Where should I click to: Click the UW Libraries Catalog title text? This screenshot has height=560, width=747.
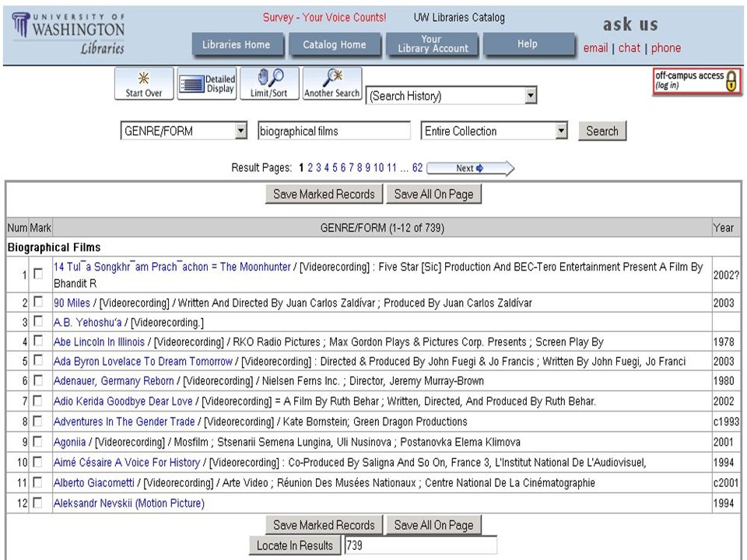(x=459, y=18)
